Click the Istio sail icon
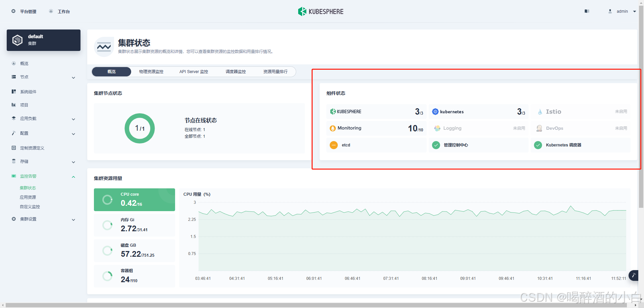Image resolution: width=644 pixels, height=308 pixels. [540, 112]
